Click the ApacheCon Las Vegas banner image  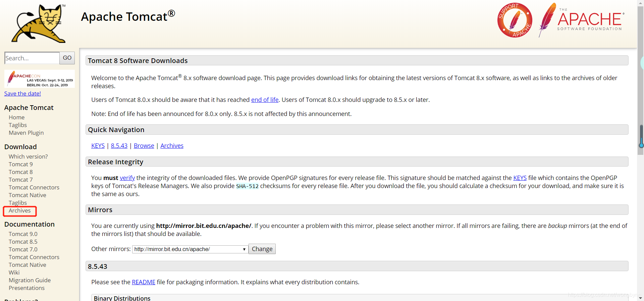[40, 79]
